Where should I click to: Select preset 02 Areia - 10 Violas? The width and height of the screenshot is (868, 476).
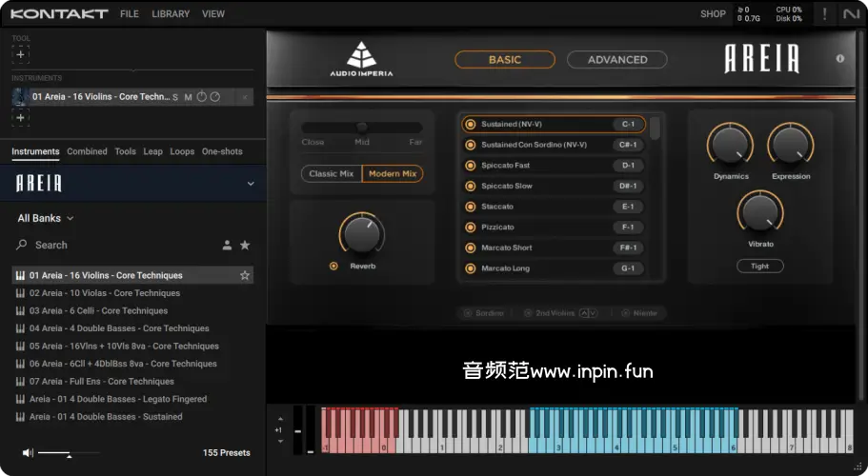[x=132, y=293]
